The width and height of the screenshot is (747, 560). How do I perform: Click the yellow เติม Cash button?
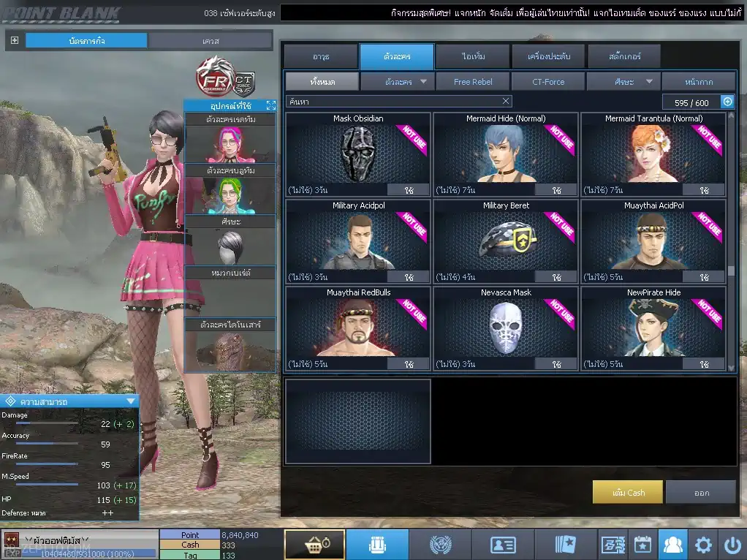coord(627,492)
